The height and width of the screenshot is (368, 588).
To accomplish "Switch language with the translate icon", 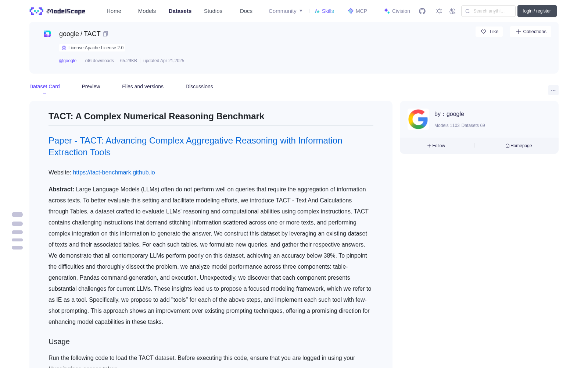I will [453, 11].
